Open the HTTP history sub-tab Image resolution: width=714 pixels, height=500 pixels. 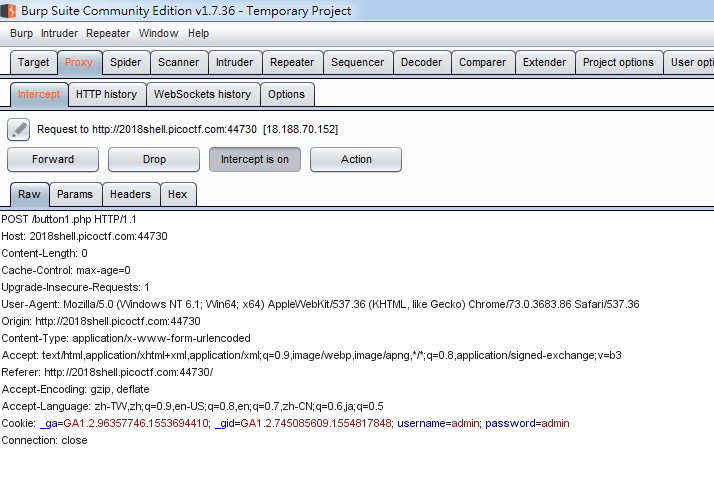(107, 94)
